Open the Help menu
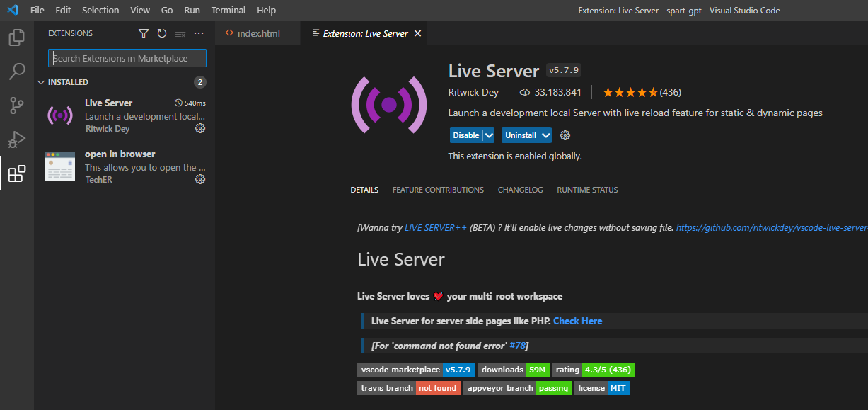868x410 pixels. click(x=267, y=11)
